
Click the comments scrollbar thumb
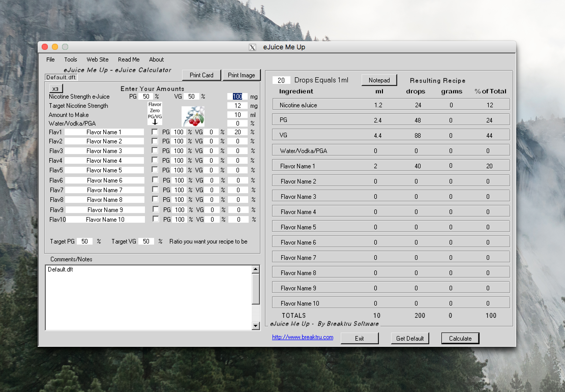pyautogui.click(x=256, y=289)
